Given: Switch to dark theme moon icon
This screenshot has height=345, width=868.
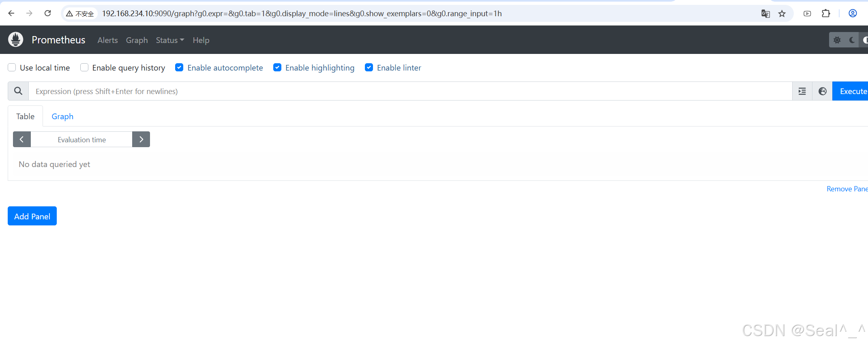Looking at the screenshot, I should 852,40.
